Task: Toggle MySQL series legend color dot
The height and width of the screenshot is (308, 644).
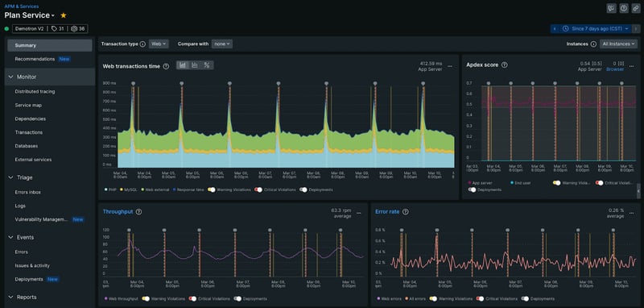Action: pyautogui.click(x=122, y=190)
